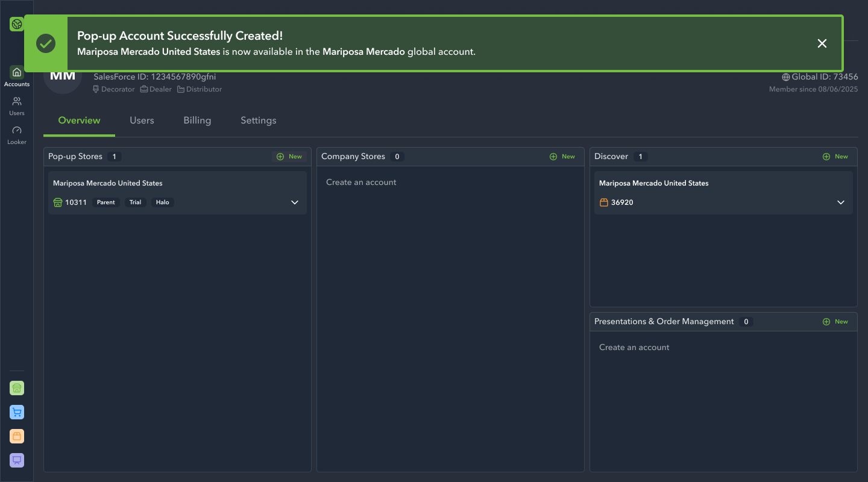This screenshot has height=482, width=868.
Task: Click the Dealer briefcase icon
Action: point(144,89)
